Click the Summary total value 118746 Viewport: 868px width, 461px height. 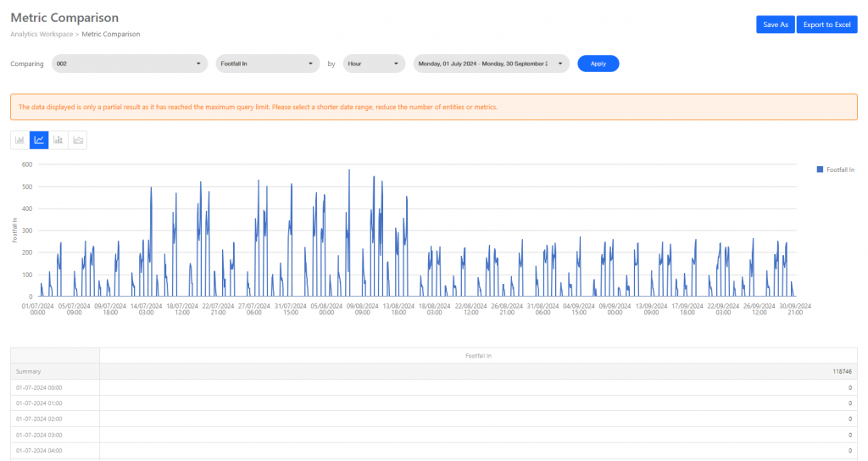click(841, 371)
